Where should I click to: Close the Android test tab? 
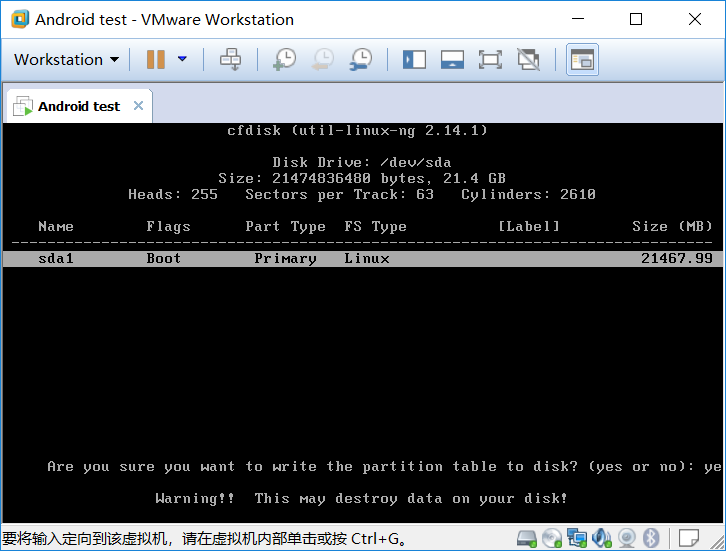(138, 106)
